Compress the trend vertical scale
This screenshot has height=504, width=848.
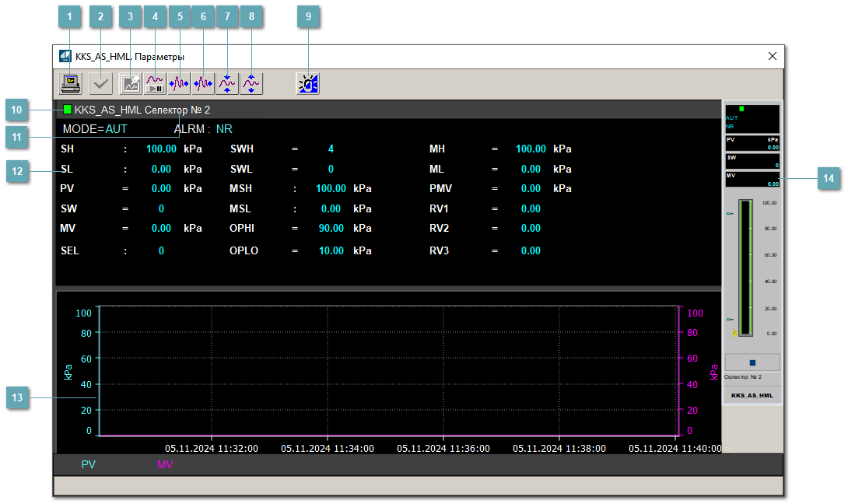coord(227,82)
